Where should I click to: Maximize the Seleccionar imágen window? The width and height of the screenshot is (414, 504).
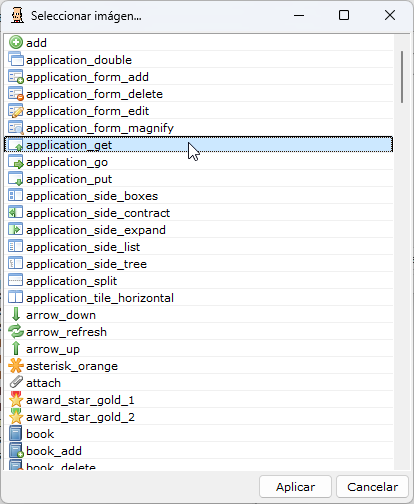pos(344,15)
